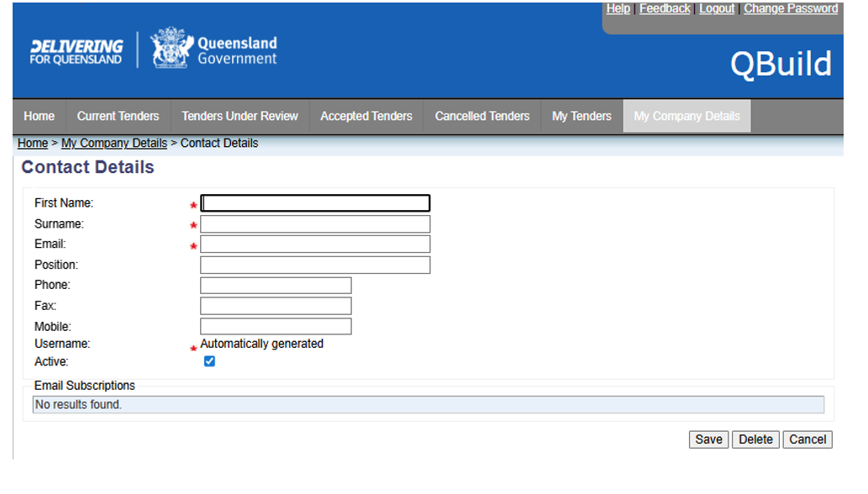Click into the Email text field
This screenshot has width=868, height=494.
click(x=315, y=244)
